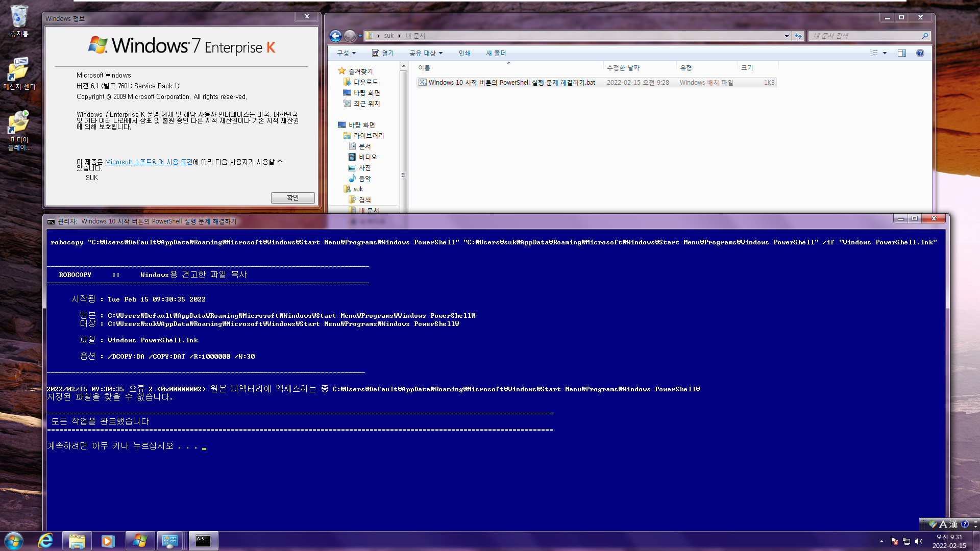Screen dimensions: 980x551
Task: Select the 비디오 library
Action: click(x=363, y=157)
